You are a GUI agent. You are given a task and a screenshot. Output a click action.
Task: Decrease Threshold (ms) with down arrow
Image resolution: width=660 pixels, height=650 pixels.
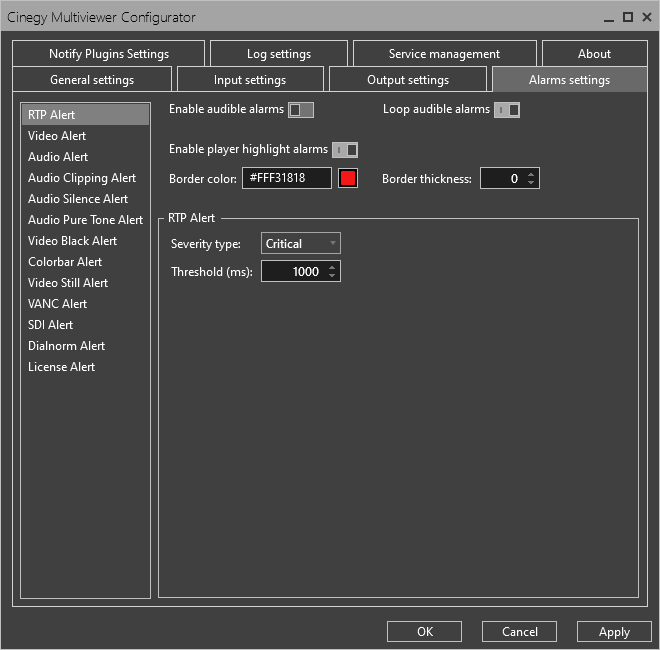332,275
